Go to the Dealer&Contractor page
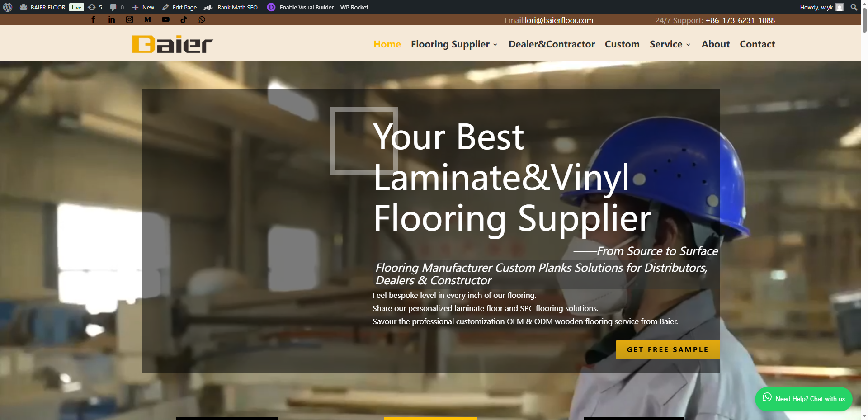The width and height of the screenshot is (868, 420). coord(552,44)
